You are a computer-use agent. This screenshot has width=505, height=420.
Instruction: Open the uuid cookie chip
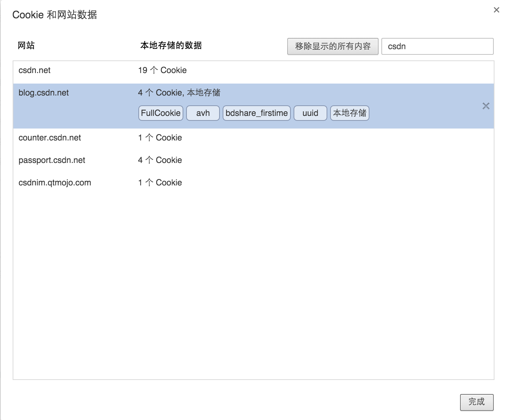(x=310, y=113)
